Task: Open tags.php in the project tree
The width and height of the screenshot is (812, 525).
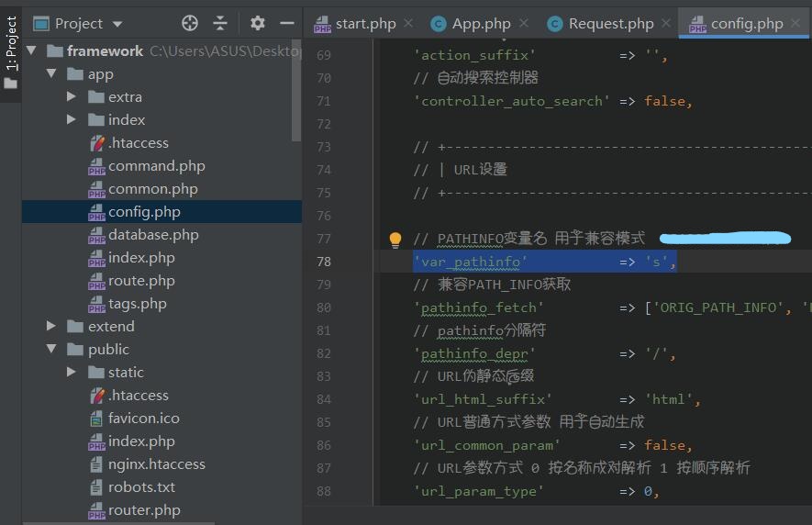Action: coord(138,303)
